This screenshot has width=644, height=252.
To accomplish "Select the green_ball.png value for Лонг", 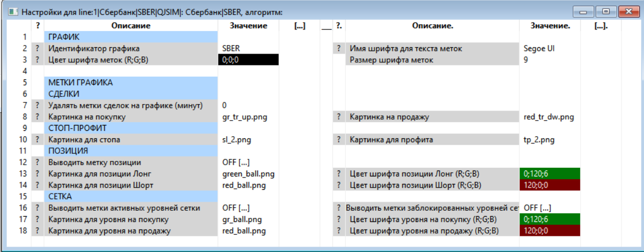I will (248, 174).
